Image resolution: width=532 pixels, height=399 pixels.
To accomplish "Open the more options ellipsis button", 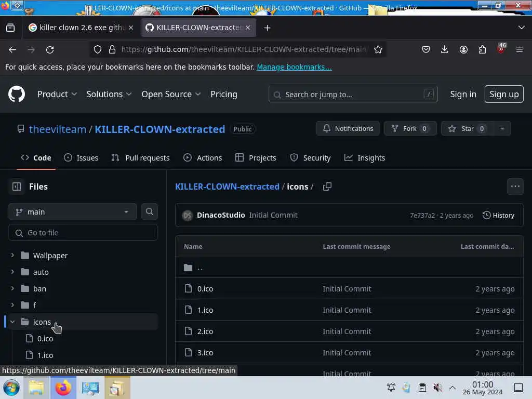I will coord(515,187).
